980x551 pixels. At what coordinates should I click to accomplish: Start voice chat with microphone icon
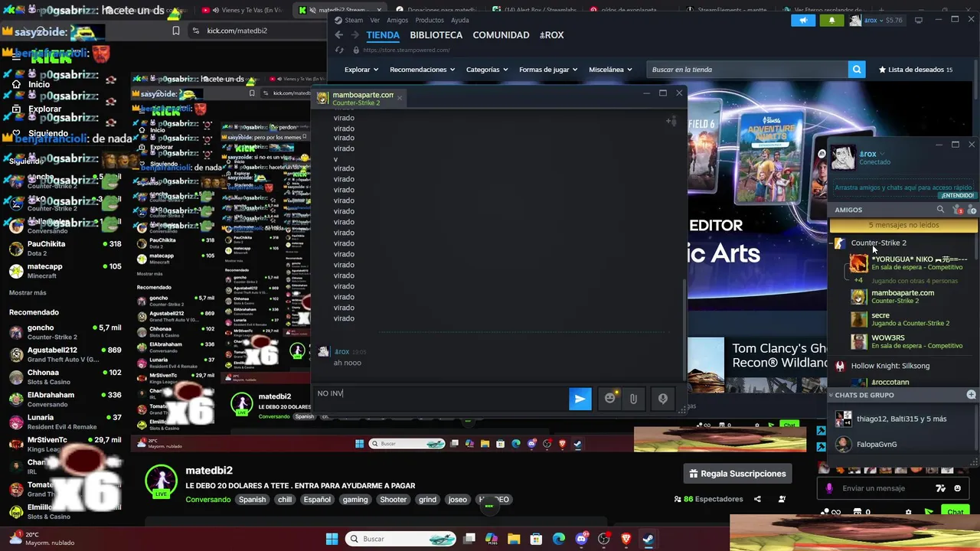663,399
